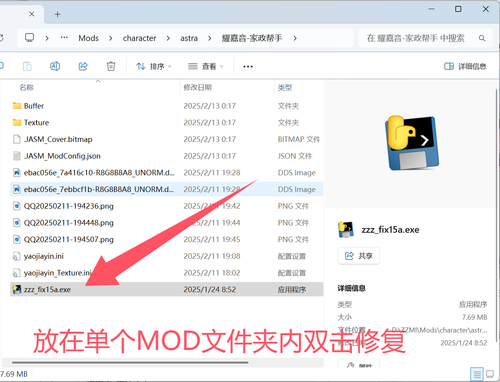Click the BITMAP 文件 type cell

coord(299,139)
